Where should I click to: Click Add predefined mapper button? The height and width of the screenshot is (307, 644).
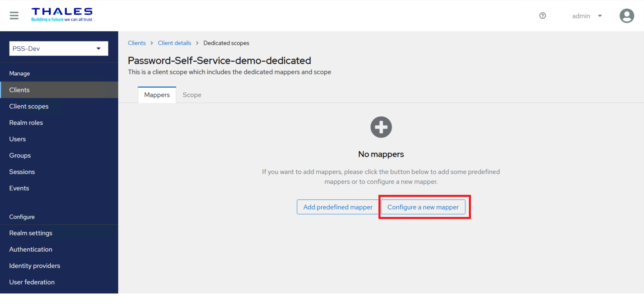point(338,207)
